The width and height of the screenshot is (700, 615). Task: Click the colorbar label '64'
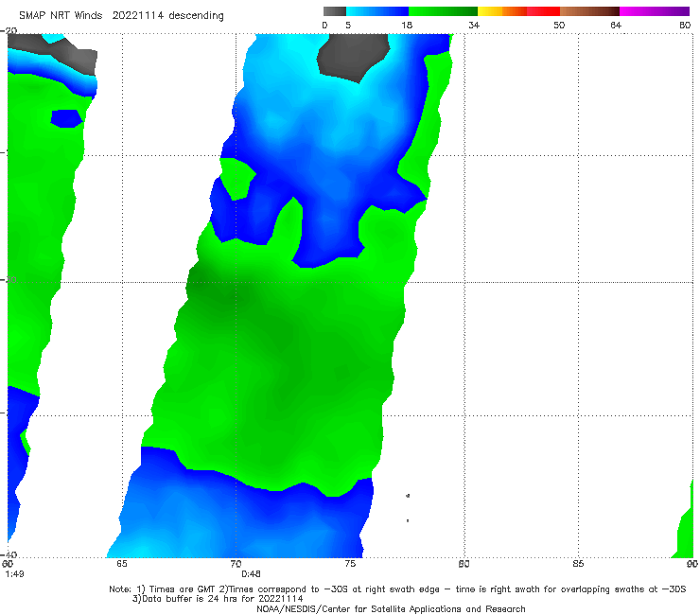coord(616,26)
